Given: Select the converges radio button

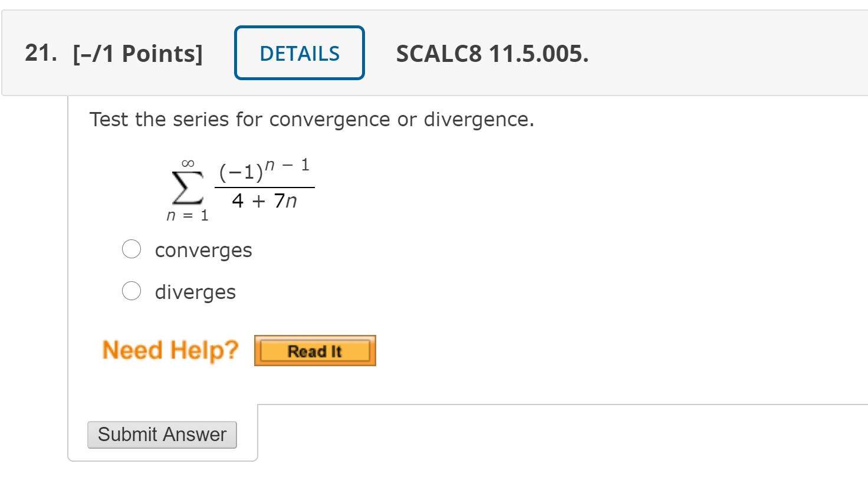Looking at the screenshot, I should (x=131, y=249).
